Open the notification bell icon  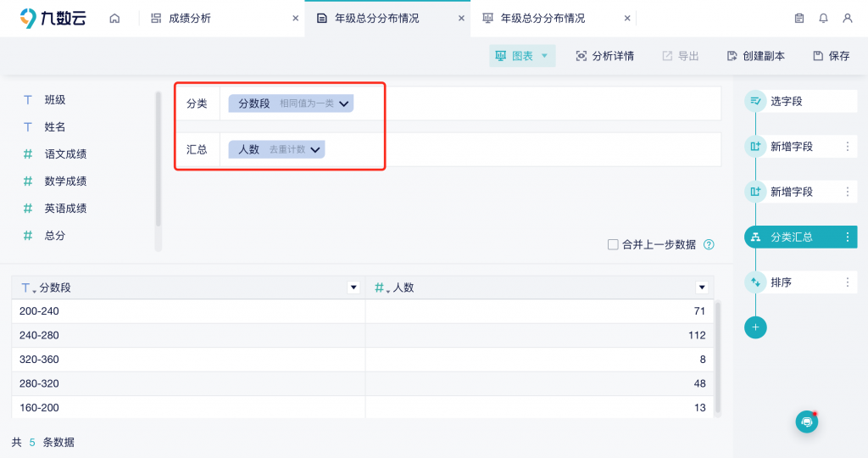coord(823,19)
